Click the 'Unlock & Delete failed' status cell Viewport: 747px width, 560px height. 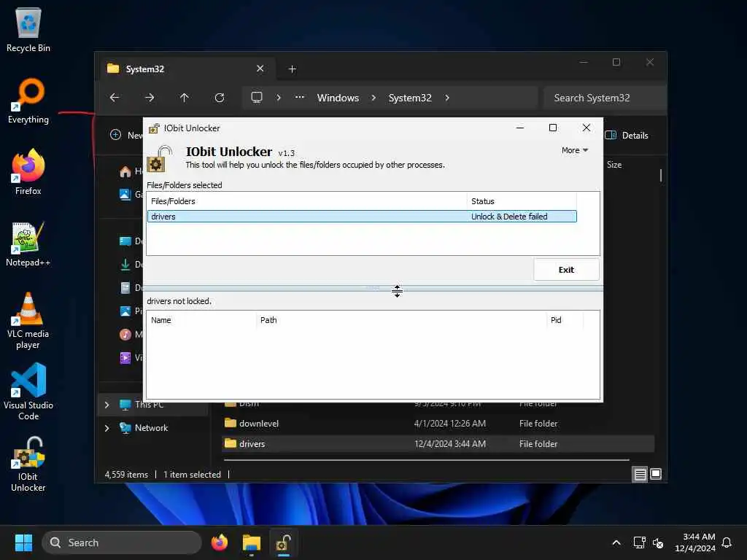coord(509,217)
